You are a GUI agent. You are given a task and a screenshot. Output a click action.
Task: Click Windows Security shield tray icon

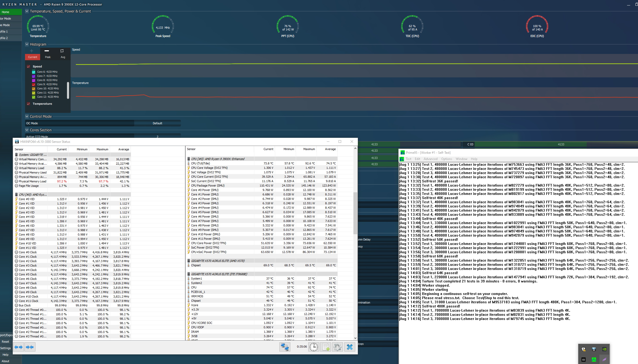[584, 349]
